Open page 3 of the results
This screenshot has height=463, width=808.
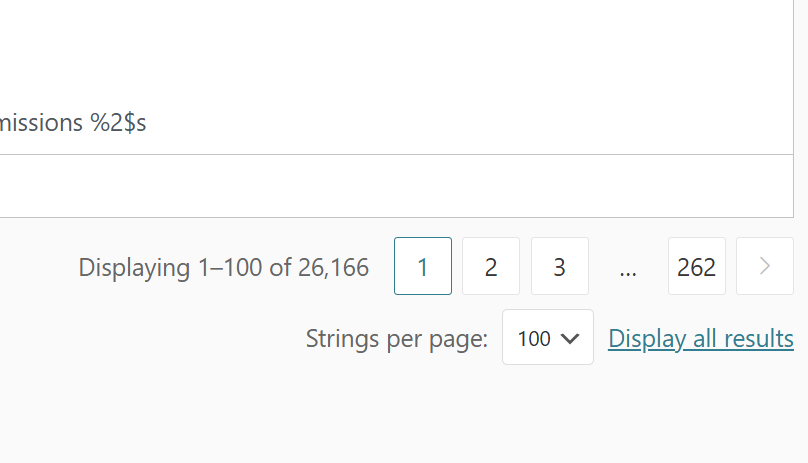click(560, 266)
